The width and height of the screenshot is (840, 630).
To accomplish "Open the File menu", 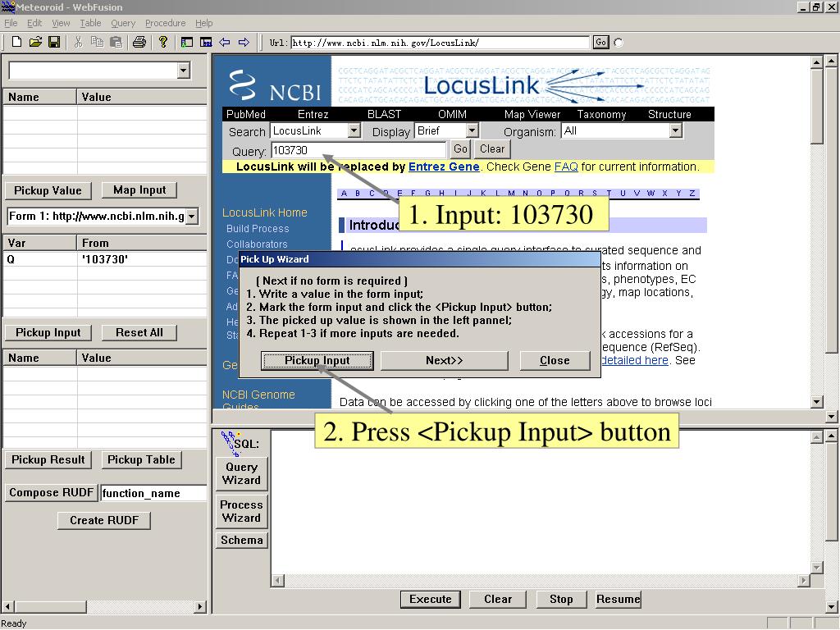I will click(x=11, y=23).
